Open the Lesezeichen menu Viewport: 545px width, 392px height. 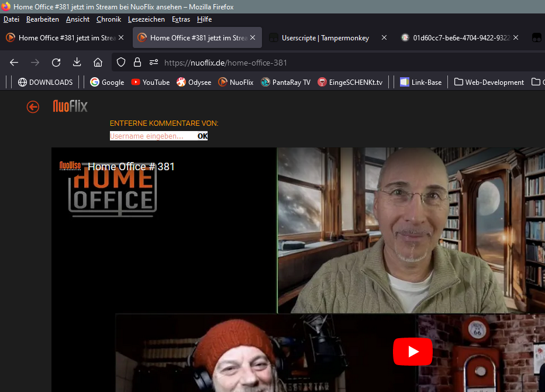[x=146, y=19]
